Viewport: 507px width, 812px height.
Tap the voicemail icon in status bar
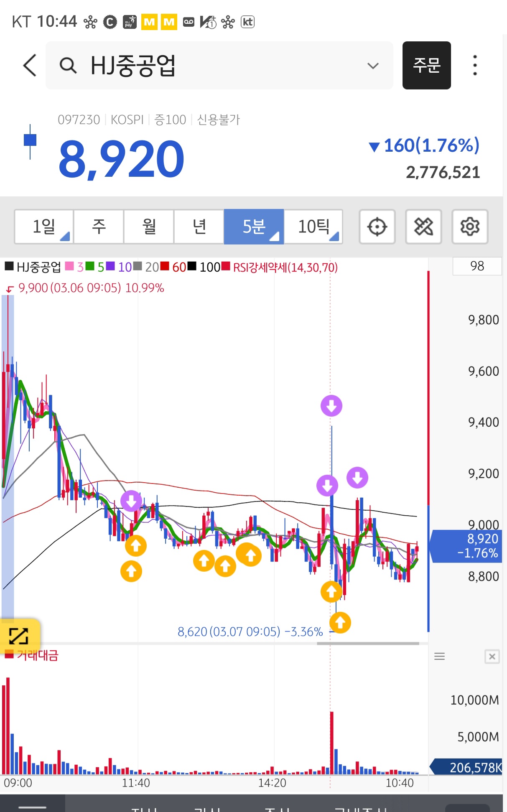click(189, 22)
